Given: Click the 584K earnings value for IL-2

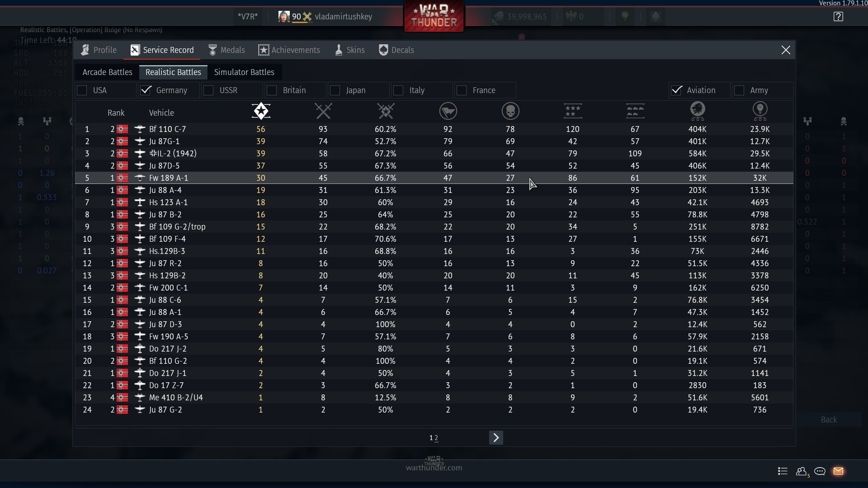Looking at the screenshot, I should [x=697, y=154].
